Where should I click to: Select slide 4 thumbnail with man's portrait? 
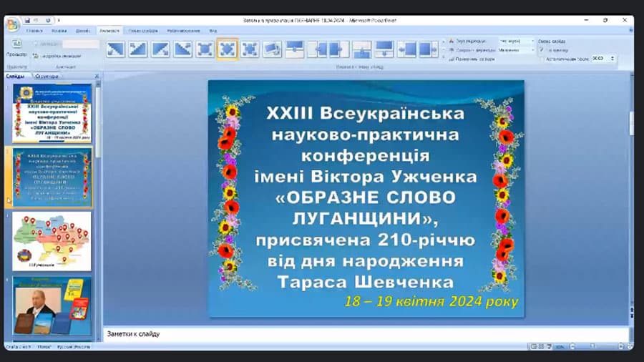(52, 305)
